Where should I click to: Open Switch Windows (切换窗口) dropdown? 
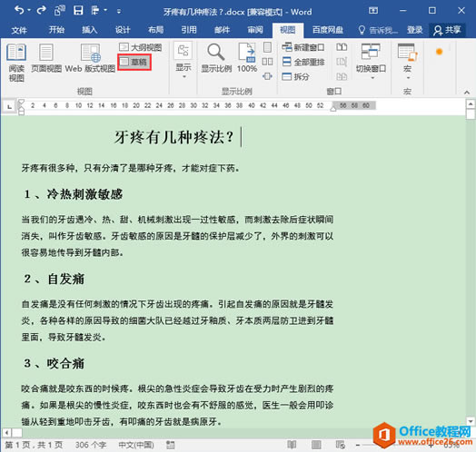point(371,61)
